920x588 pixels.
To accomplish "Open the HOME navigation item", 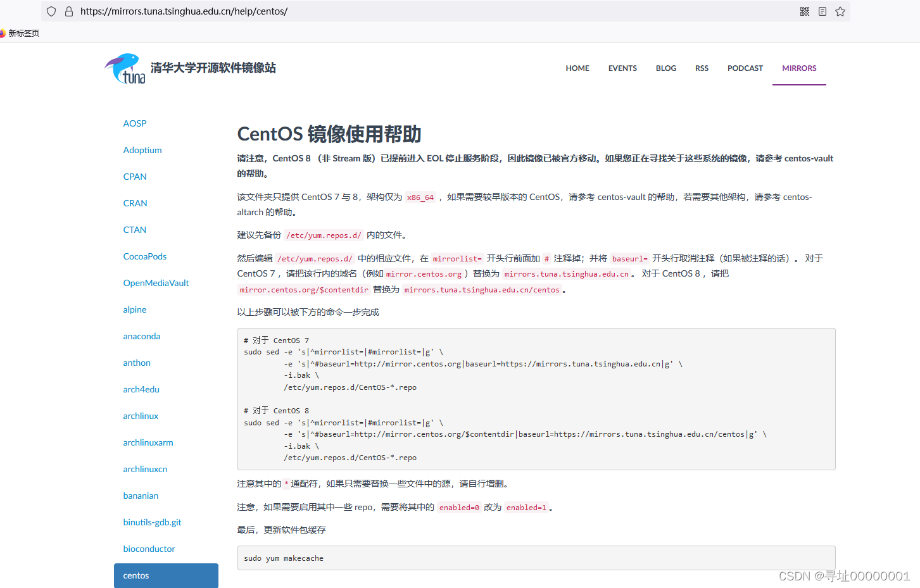I will click(577, 68).
